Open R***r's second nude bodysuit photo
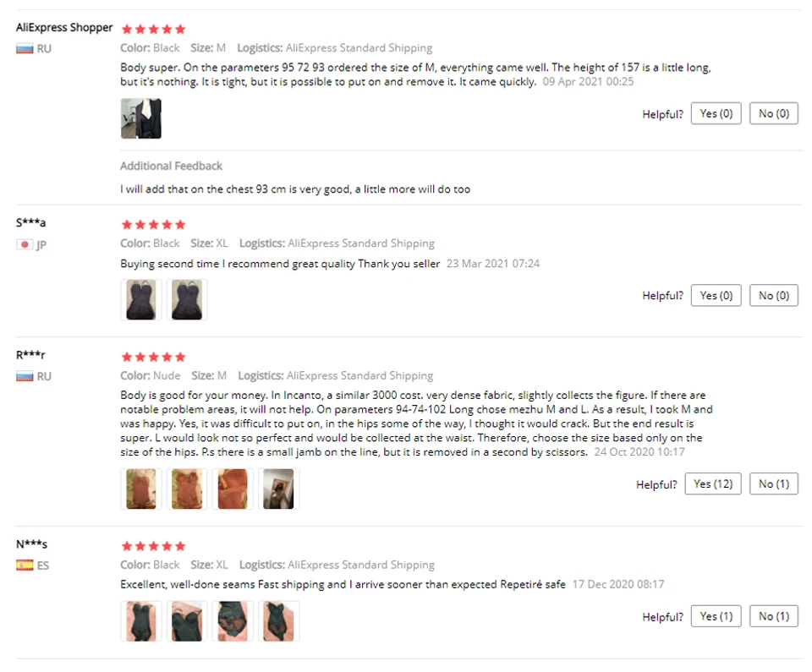Image resolution: width=812 pixels, height=672 pixels. coord(186,489)
